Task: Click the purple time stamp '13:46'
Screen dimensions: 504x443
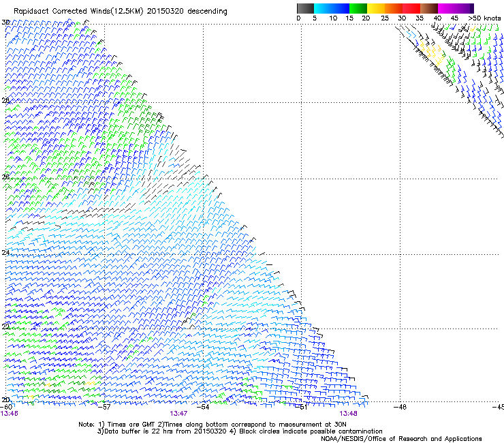Action: click(x=9, y=414)
